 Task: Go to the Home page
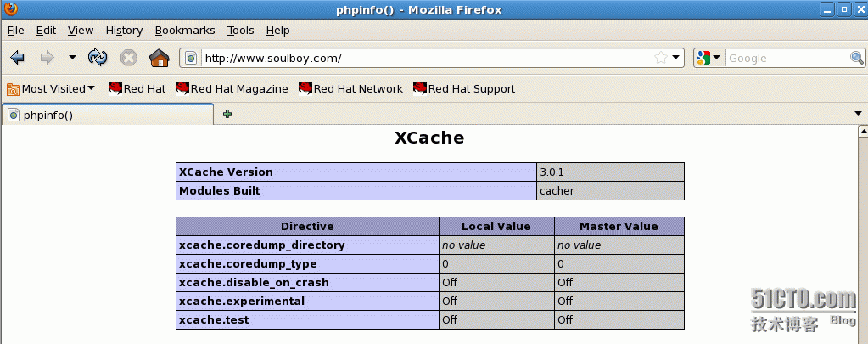point(159,58)
